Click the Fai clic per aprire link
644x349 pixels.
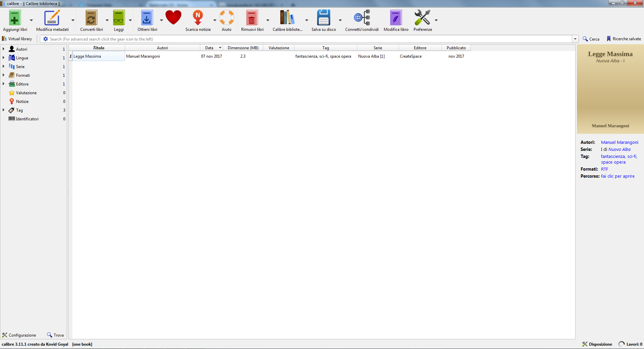pos(618,176)
